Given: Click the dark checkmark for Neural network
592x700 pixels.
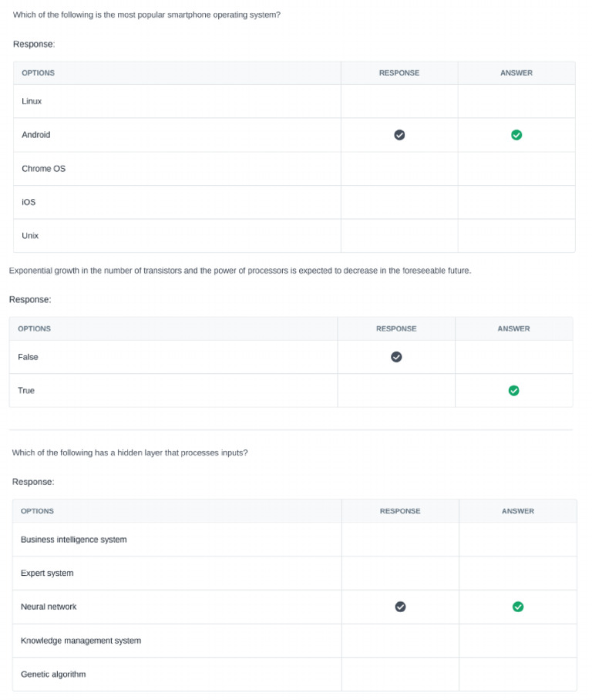Looking at the screenshot, I should tap(400, 607).
